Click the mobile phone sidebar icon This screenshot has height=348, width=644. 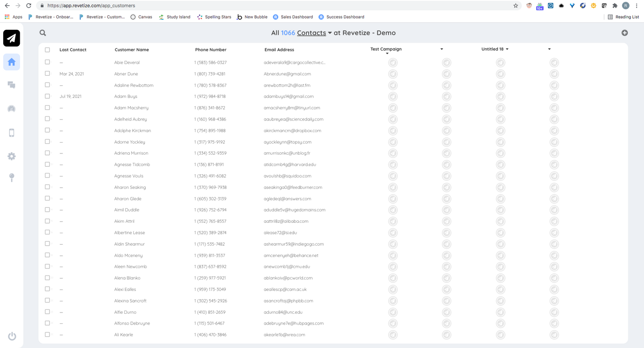[12, 133]
